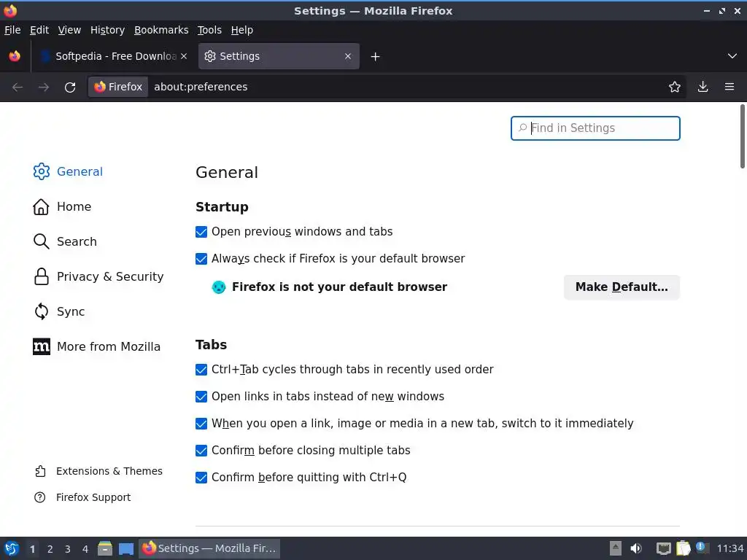Toggle Confirm before closing multiple tabs

pos(201,451)
